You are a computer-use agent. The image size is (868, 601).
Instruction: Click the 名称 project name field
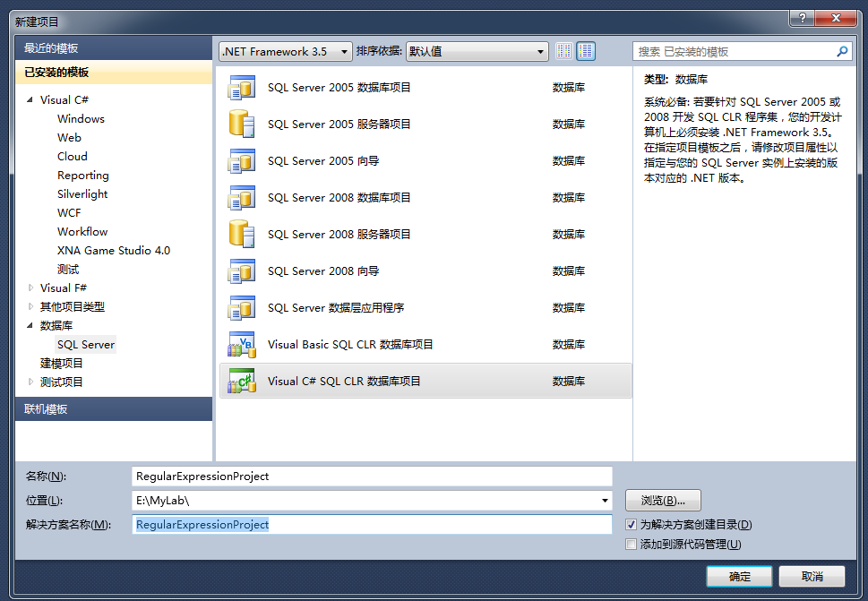coord(372,476)
